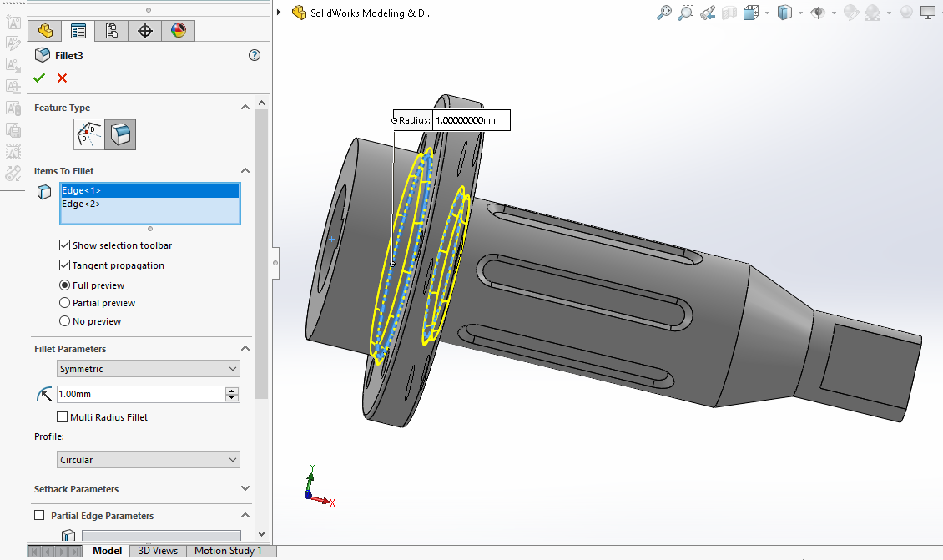Open the Circular profile dropdown

pos(149,460)
